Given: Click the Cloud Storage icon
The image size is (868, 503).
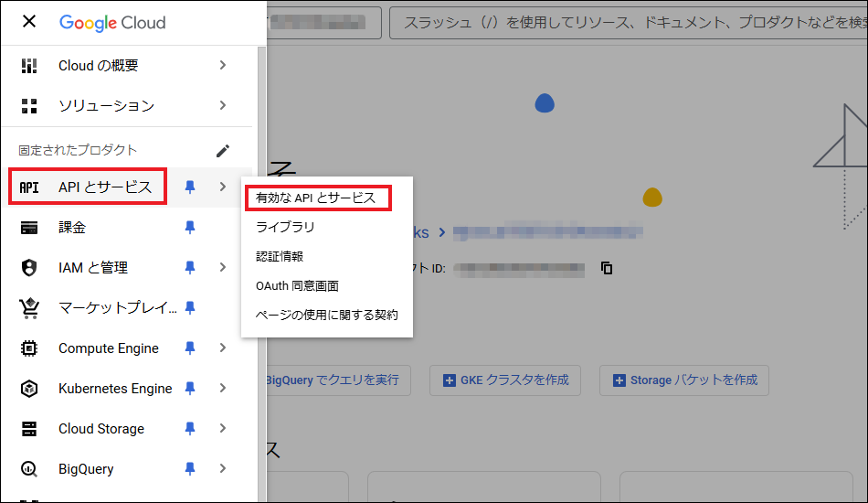Looking at the screenshot, I should (x=29, y=429).
